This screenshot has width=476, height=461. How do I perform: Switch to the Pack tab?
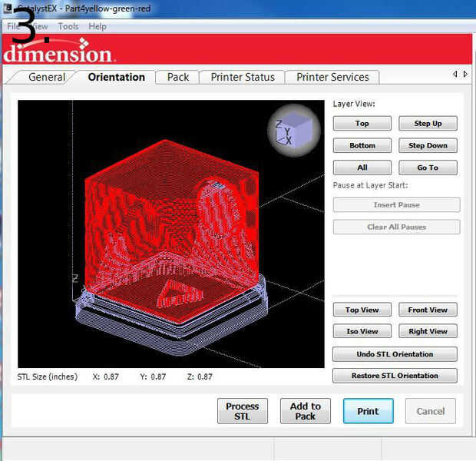tap(178, 77)
